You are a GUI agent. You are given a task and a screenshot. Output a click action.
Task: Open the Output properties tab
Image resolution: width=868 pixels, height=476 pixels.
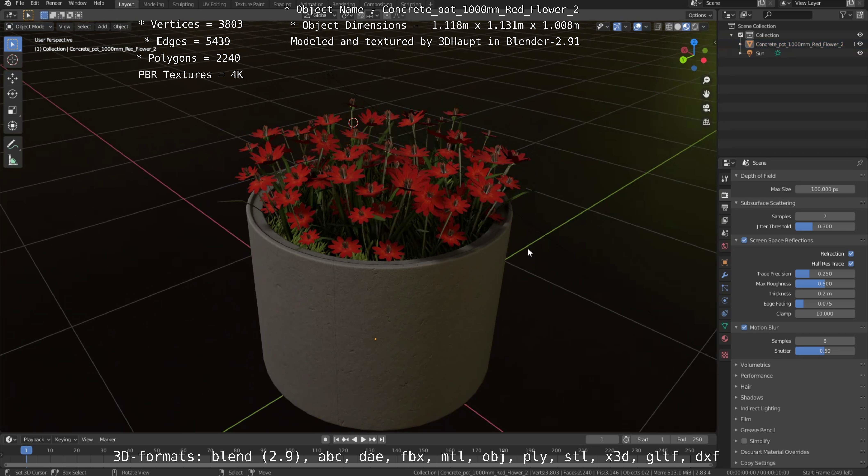[725, 208]
